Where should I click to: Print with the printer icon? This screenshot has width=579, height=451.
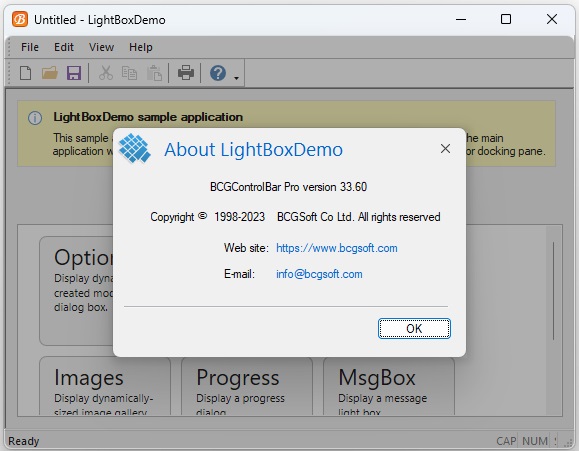pyautogui.click(x=186, y=72)
